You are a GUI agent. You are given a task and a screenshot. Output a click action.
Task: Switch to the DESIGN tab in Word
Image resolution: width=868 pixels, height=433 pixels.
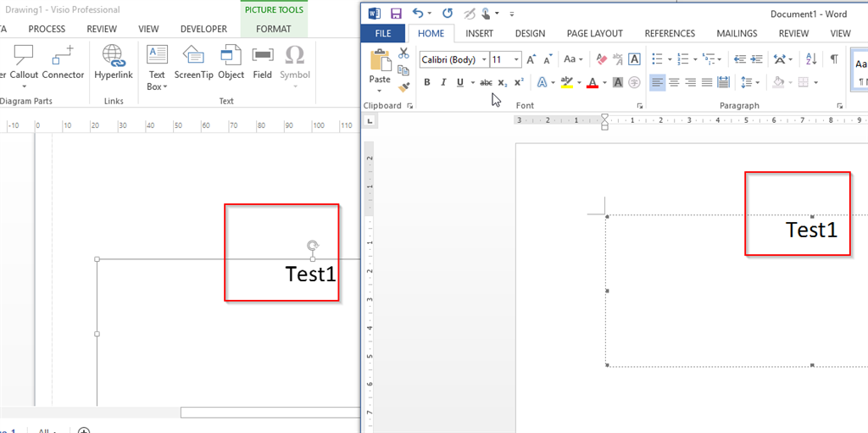(530, 33)
